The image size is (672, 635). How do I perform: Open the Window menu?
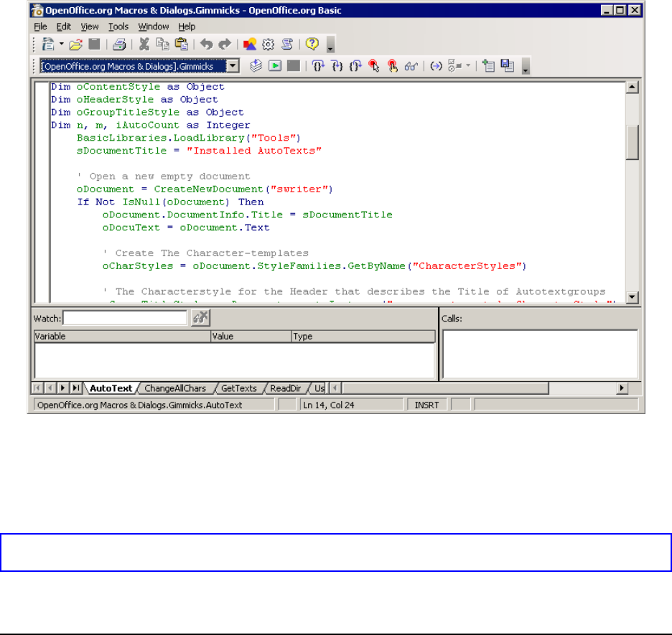154,27
